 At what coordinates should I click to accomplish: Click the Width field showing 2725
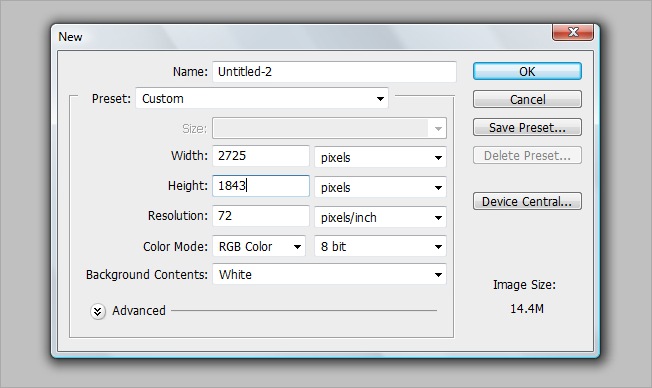click(x=261, y=156)
